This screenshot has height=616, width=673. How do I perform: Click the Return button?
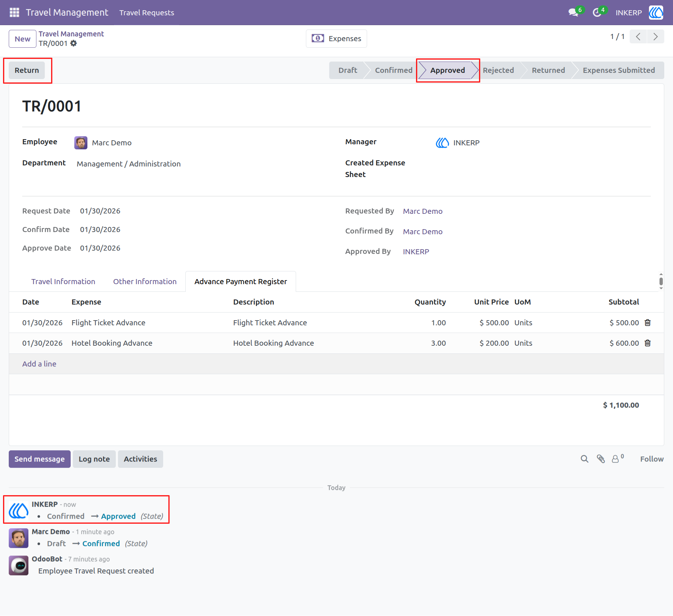click(x=27, y=70)
